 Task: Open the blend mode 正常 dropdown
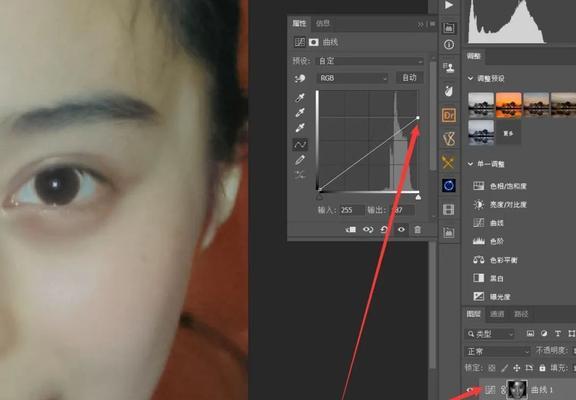(497, 352)
